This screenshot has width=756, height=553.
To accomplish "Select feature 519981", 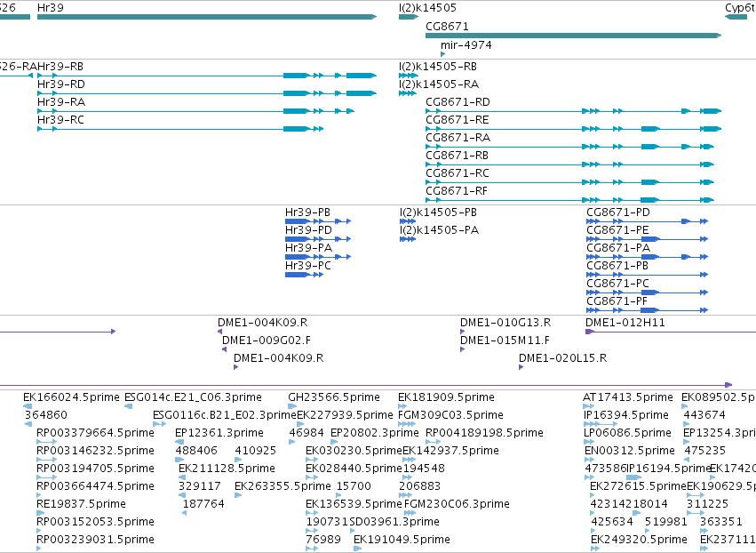I will coord(666,523).
